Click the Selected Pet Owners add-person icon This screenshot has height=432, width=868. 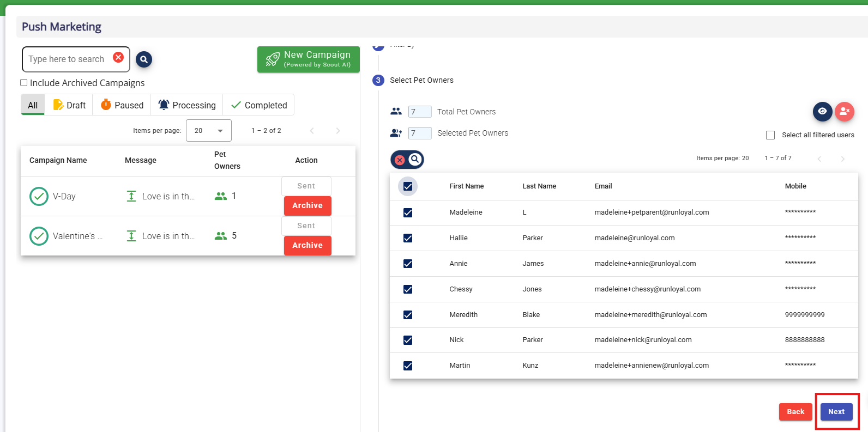(x=396, y=133)
